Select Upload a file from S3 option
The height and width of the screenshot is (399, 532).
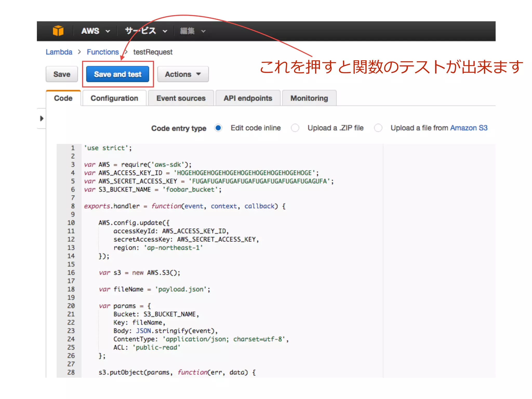pyautogui.click(x=378, y=128)
